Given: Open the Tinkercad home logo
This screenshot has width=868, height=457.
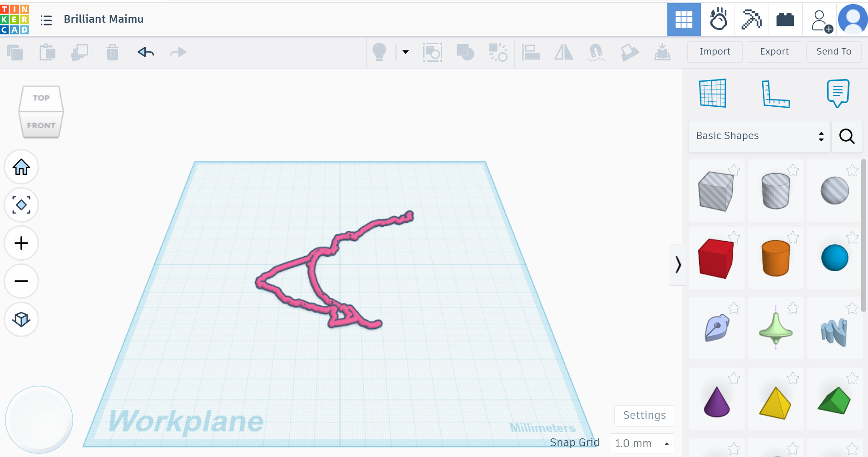Looking at the screenshot, I should pyautogui.click(x=15, y=19).
